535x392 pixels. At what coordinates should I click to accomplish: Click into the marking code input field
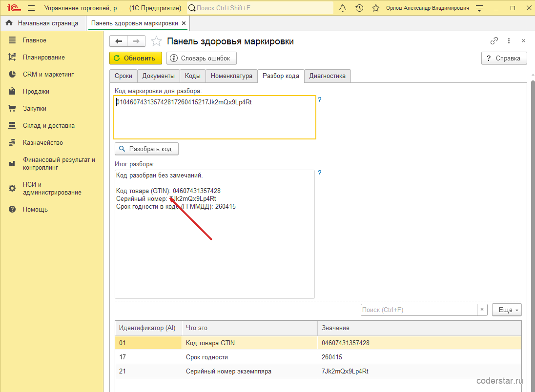pos(215,118)
